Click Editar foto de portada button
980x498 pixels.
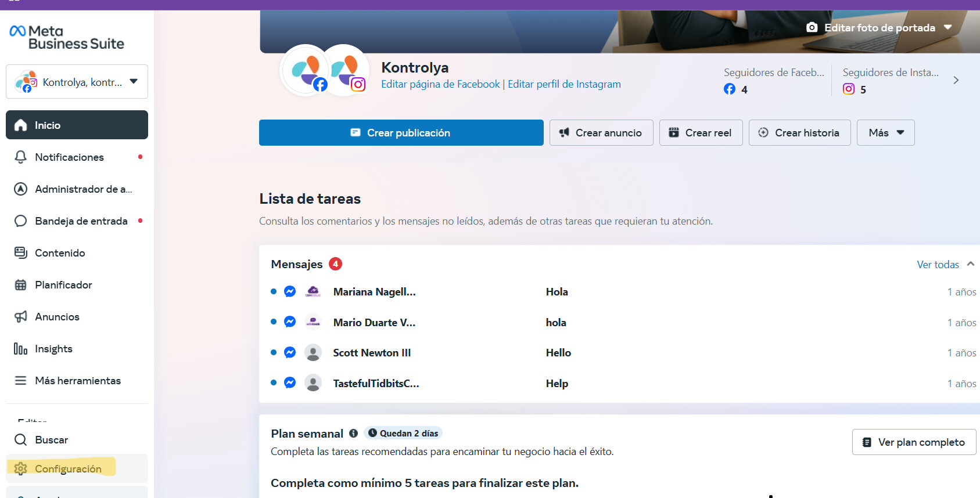tap(879, 27)
